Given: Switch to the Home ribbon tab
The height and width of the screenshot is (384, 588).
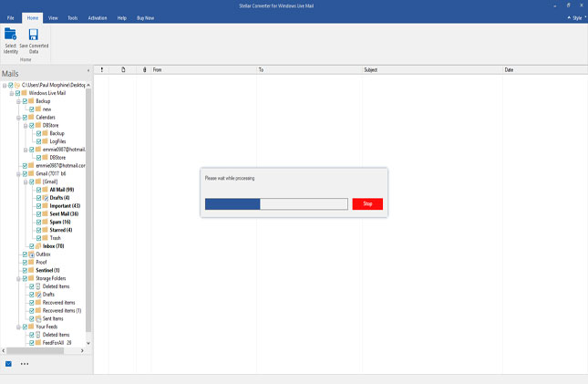Looking at the screenshot, I should coord(32,18).
